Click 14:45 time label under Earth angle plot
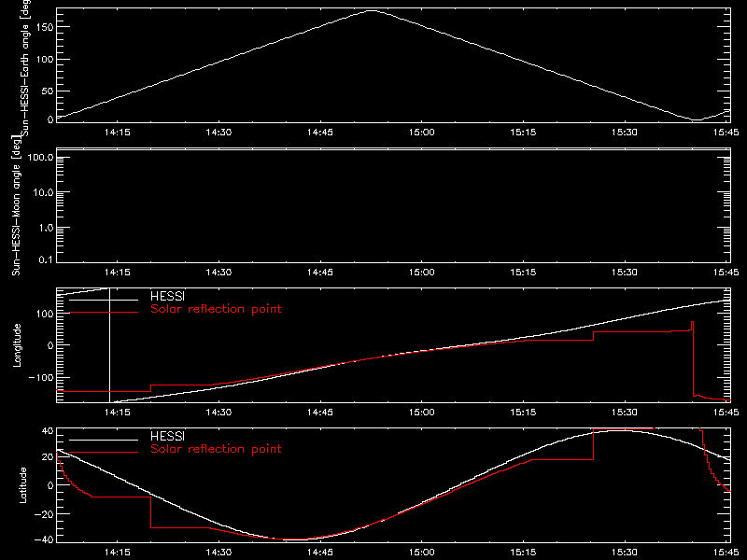The width and height of the screenshot is (747, 560). (320, 132)
